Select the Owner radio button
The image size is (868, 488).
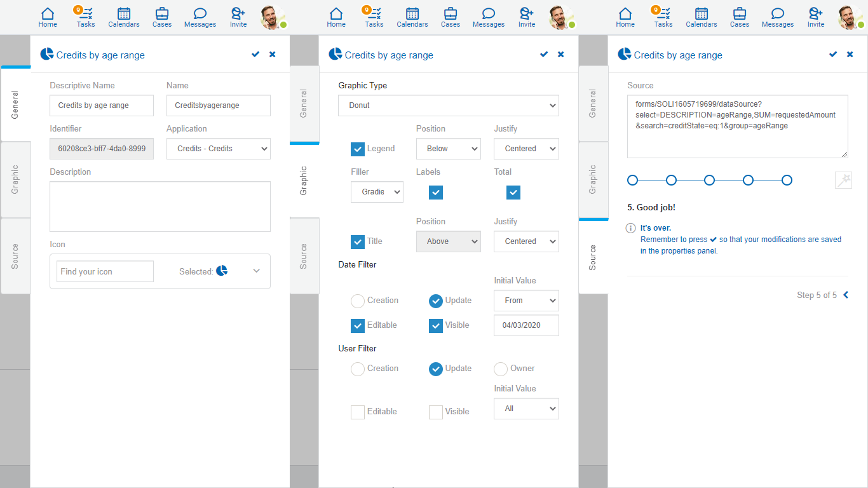click(501, 369)
